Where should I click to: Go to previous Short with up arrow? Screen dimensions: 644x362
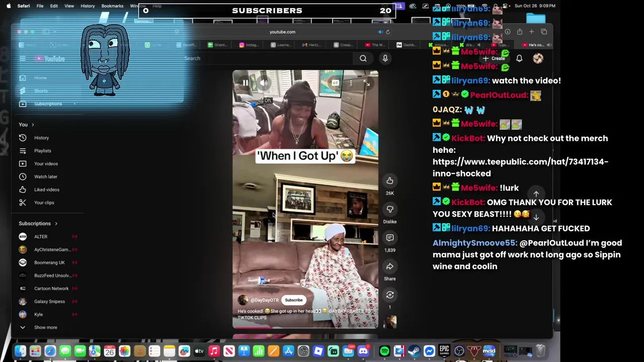(536, 194)
